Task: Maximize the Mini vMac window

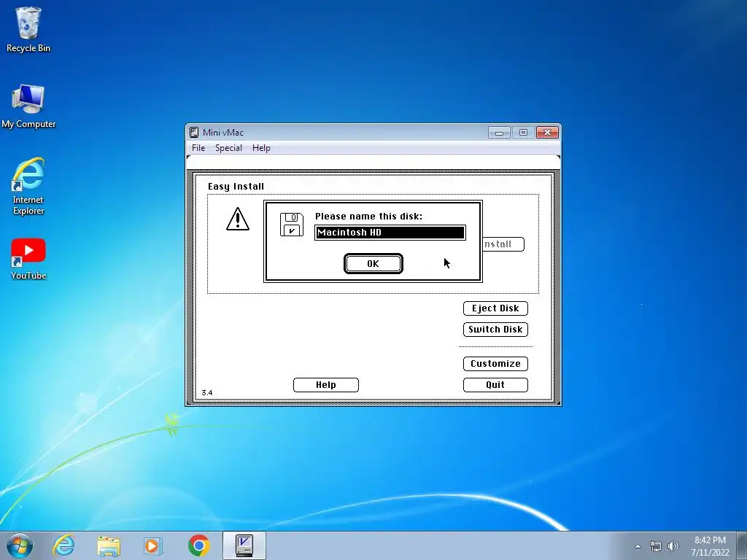Action: 523,133
